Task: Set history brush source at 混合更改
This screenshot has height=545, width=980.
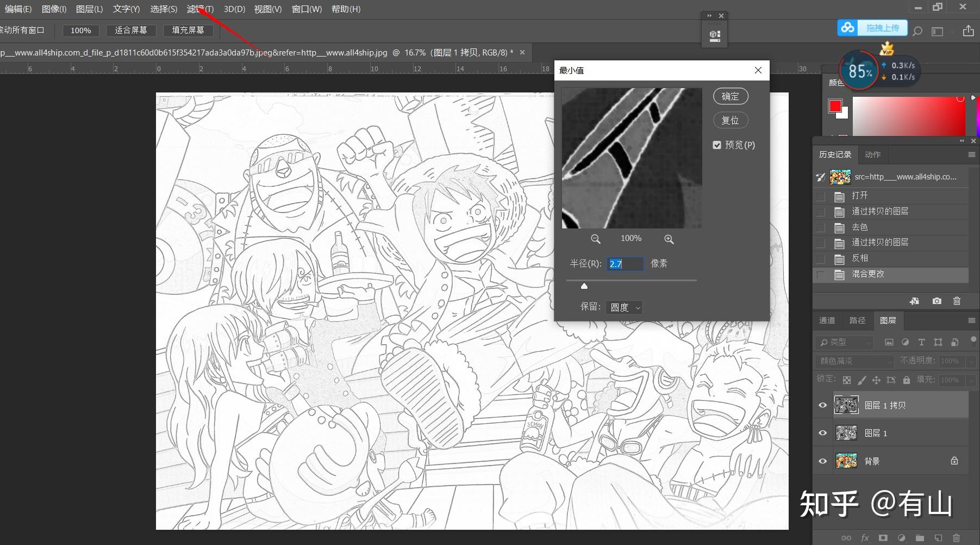Action: [x=821, y=274]
